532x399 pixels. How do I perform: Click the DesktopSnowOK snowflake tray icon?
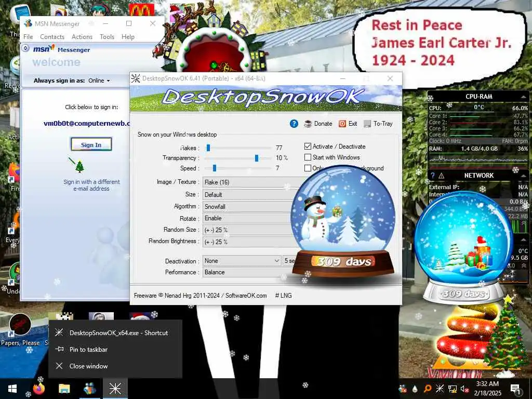tap(440, 389)
